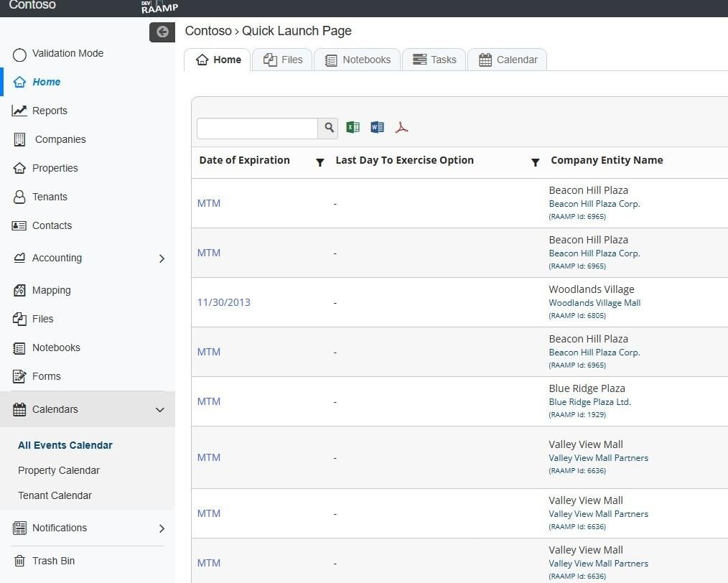Export the grid to Word
728x583 pixels.
tap(377, 128)
